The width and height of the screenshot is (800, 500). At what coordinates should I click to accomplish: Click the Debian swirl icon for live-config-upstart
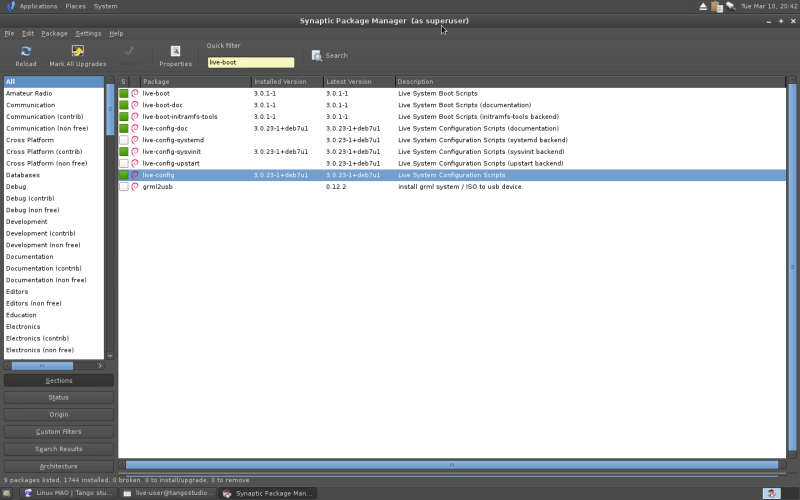(x=135, y=163)
